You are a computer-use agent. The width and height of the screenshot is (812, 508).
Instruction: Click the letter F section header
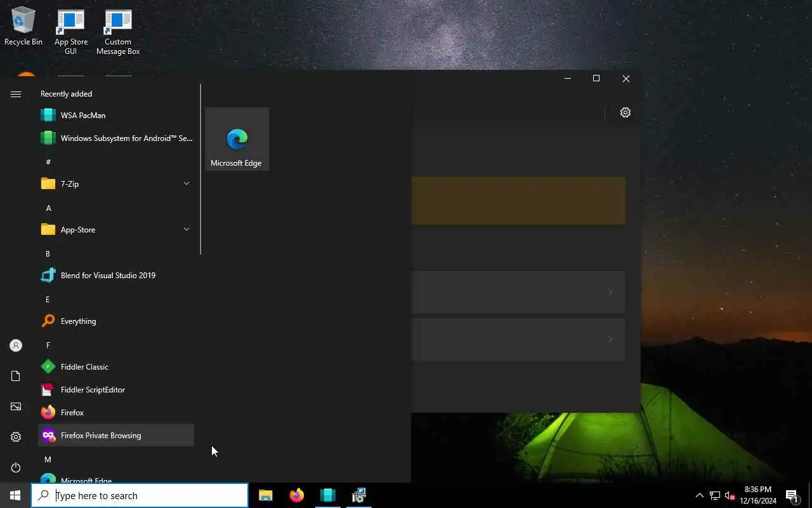[x=48, y=345]
